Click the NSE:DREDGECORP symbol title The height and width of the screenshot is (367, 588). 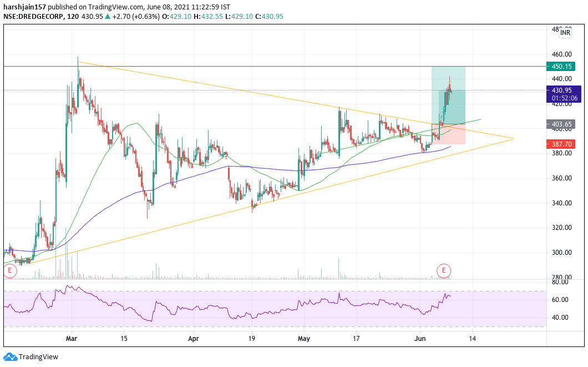point(34,17)
